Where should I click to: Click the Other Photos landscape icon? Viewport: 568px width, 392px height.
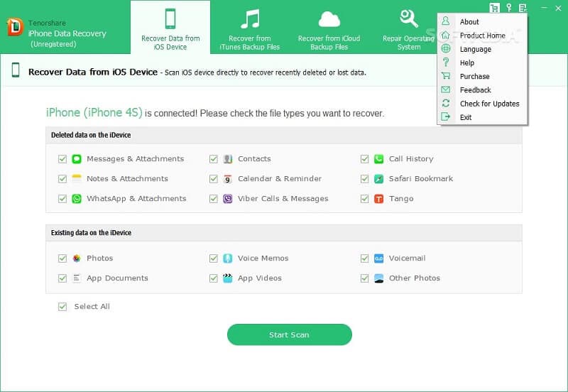[x=379, y=278]
